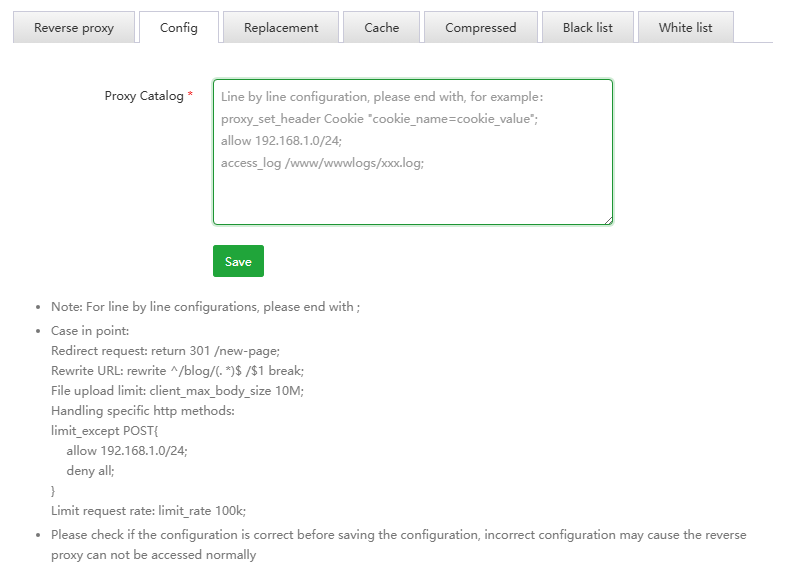
Task: Click the 'limit_except POST{' example line
Action: [104, 431]
